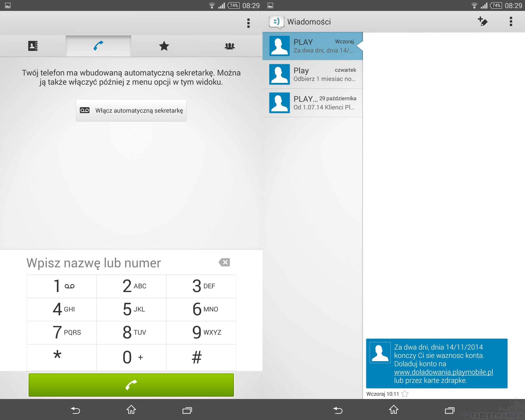
Task: Open the Play conversation from czwartek
Action: (x=313, y=74)
